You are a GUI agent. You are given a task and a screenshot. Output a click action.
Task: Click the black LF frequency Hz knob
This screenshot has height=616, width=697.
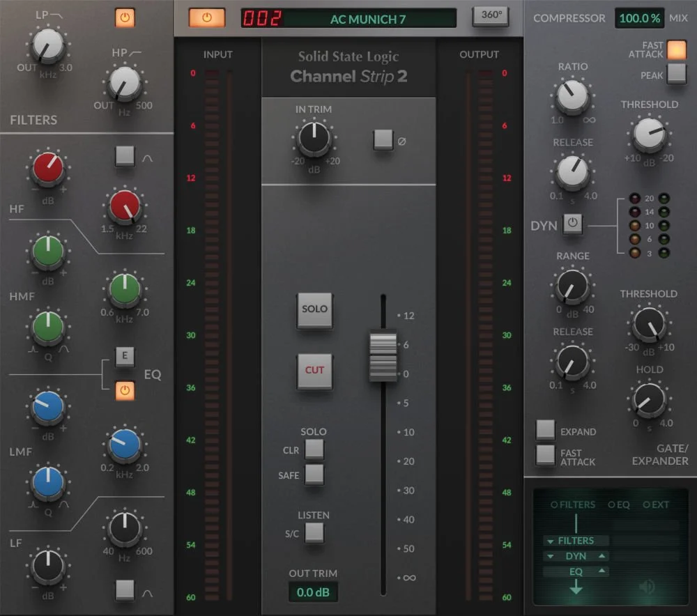coord(125,528)
